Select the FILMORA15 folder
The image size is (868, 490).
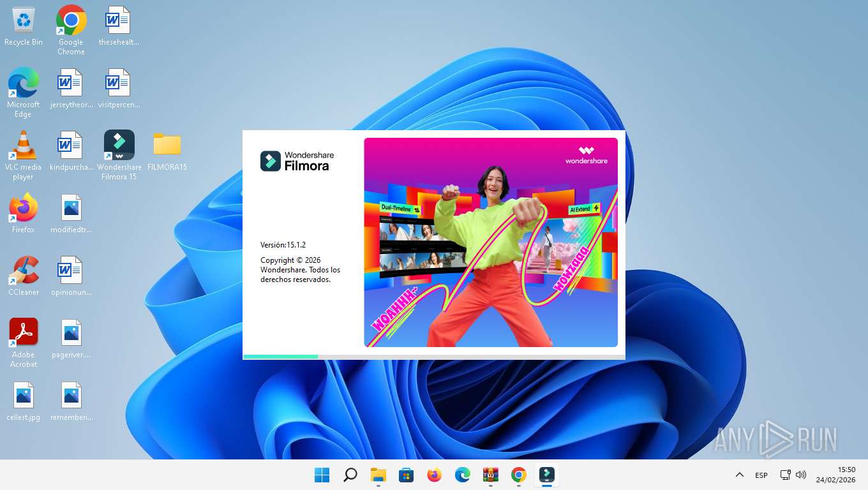point(167,152)
